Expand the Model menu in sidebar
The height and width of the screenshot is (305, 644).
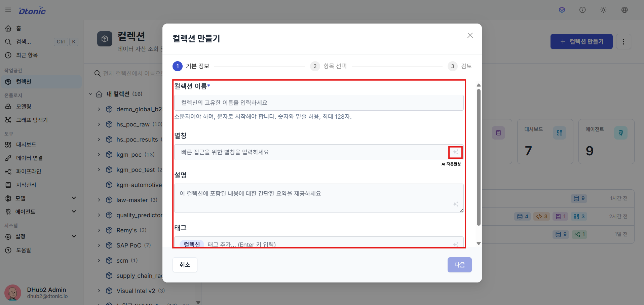(74, 198)
